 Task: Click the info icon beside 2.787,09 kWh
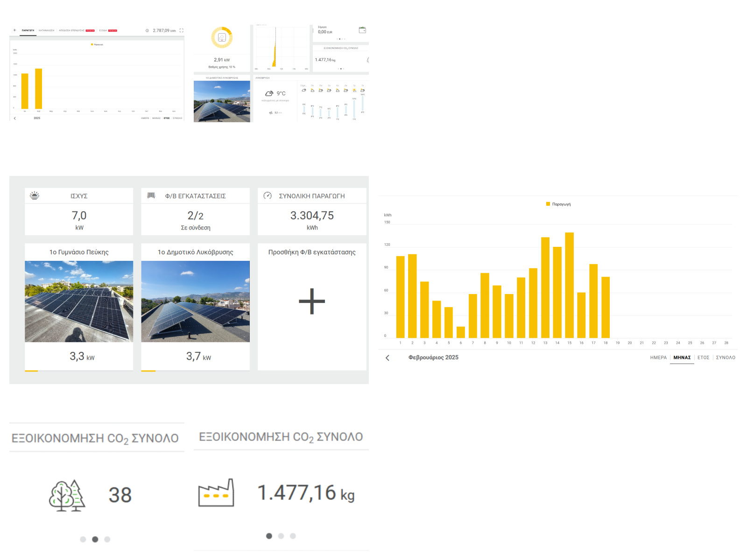(x=147, y=31)
